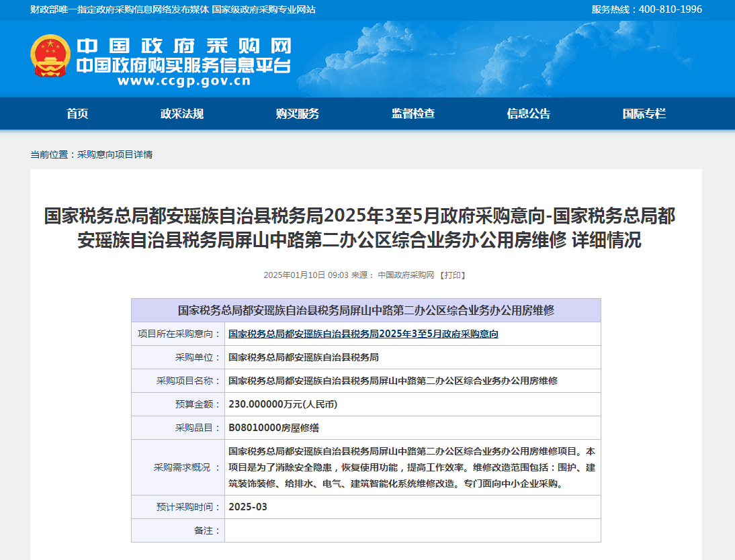Image resolution: width=735 pixels, height=560 pixels.
Task: Click the www.ccgp.gov.cn address text
Action: pyautogui.click(x=184, y=81)
